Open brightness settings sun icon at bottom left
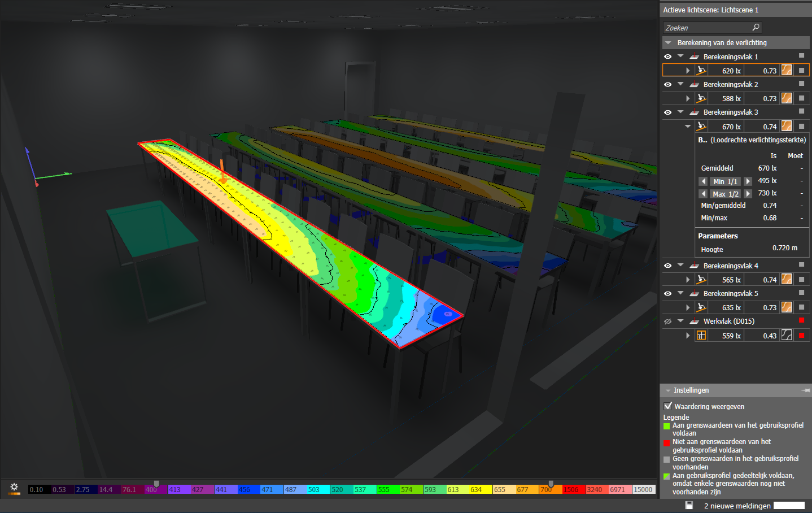This screenshot has height=513, width=812. [14, 488]
